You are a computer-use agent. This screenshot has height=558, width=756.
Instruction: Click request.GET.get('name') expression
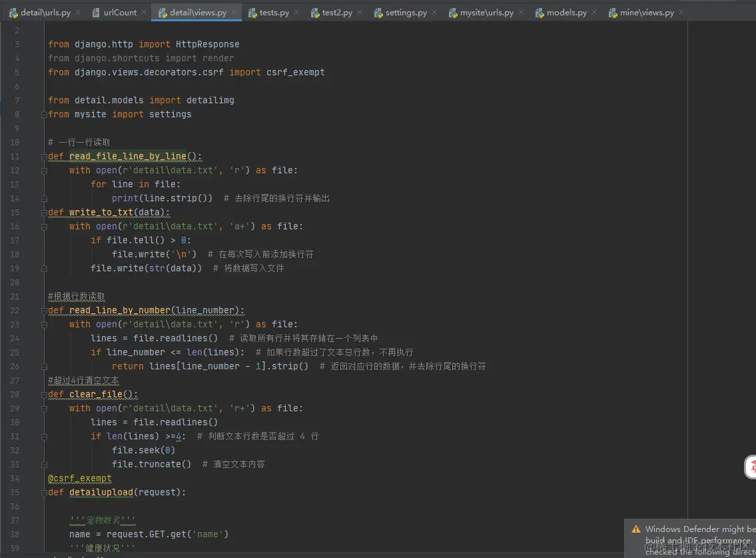pos(167,535)
